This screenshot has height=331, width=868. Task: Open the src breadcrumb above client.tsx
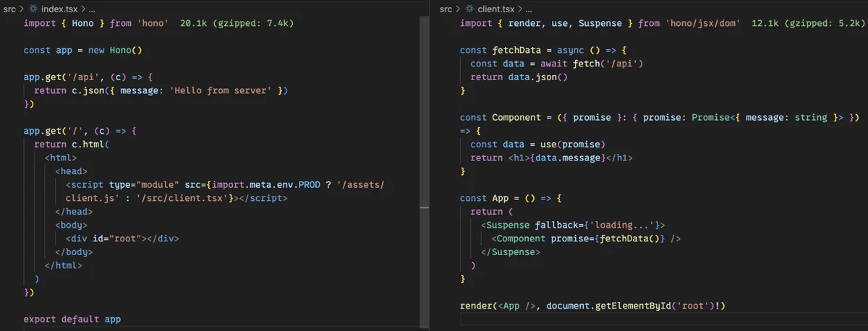pyautogui.click(x=446, y=9)
